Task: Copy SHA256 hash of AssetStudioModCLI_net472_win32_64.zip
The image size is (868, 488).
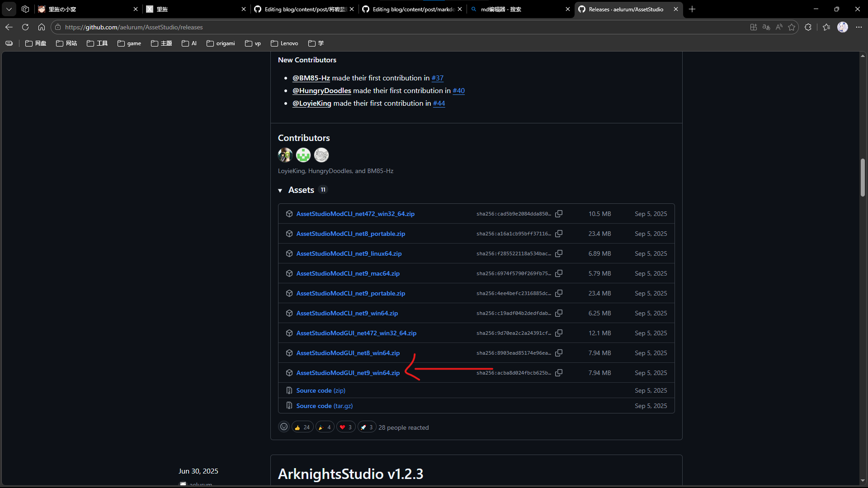Action: tap(559, 214)
